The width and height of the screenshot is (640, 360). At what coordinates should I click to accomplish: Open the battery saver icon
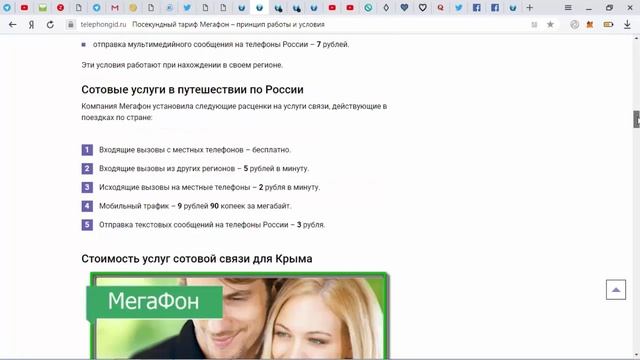coord(608,24)
